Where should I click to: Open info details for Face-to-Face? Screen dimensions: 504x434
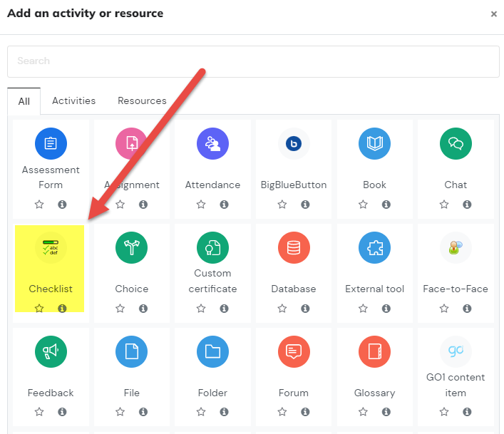(467, 309)
